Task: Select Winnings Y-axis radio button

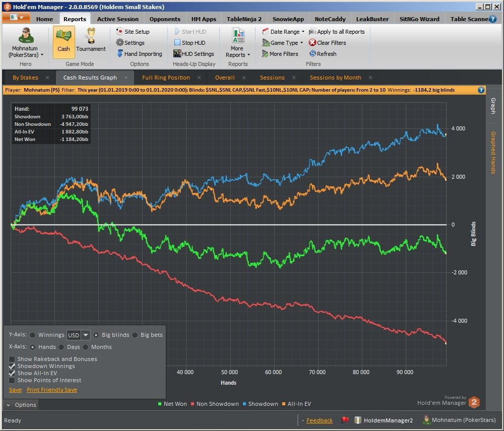Action: (32, 335)
